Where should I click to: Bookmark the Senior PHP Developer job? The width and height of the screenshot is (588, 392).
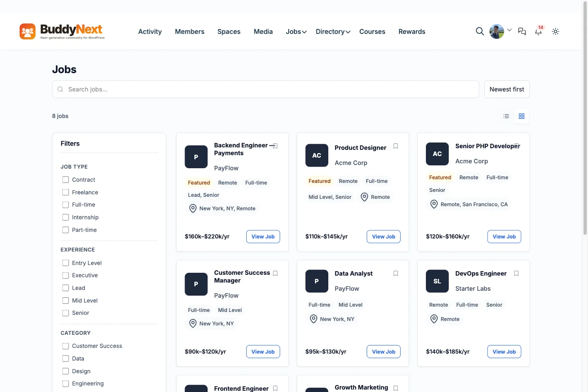(517, 146)
